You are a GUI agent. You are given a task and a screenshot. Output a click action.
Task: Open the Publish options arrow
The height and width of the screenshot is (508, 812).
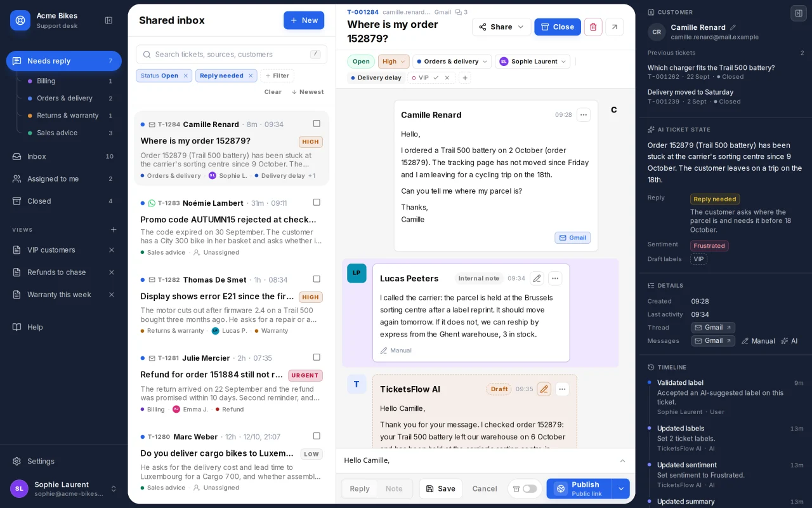tap(621, 488)
